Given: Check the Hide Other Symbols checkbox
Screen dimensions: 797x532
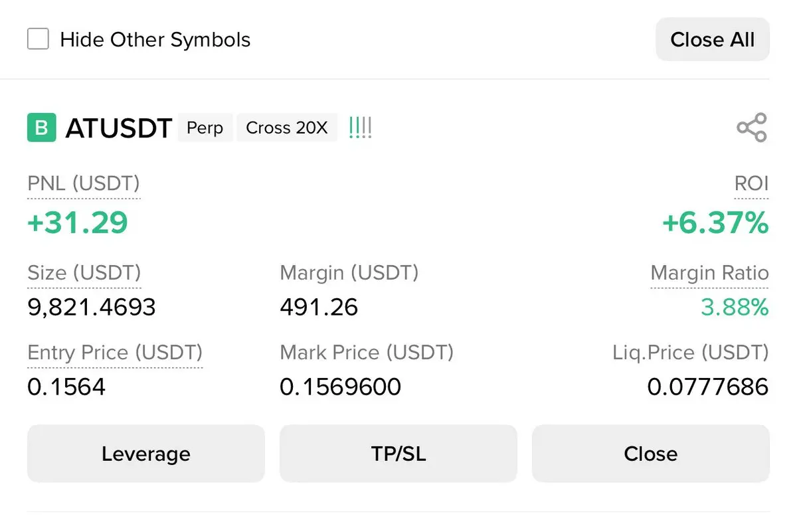Looking at the screenshot, I should pyautogui.click(x=38, y=39).
